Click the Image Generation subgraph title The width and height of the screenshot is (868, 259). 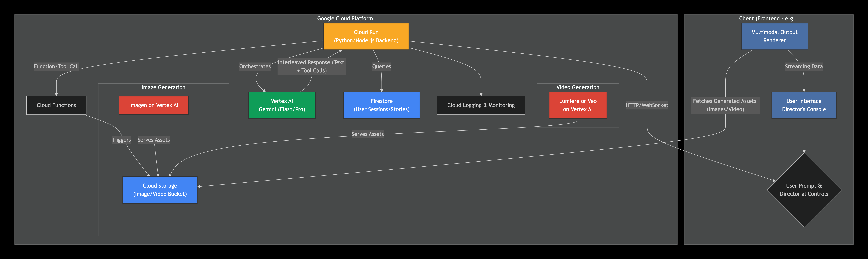tap(163, 87)
